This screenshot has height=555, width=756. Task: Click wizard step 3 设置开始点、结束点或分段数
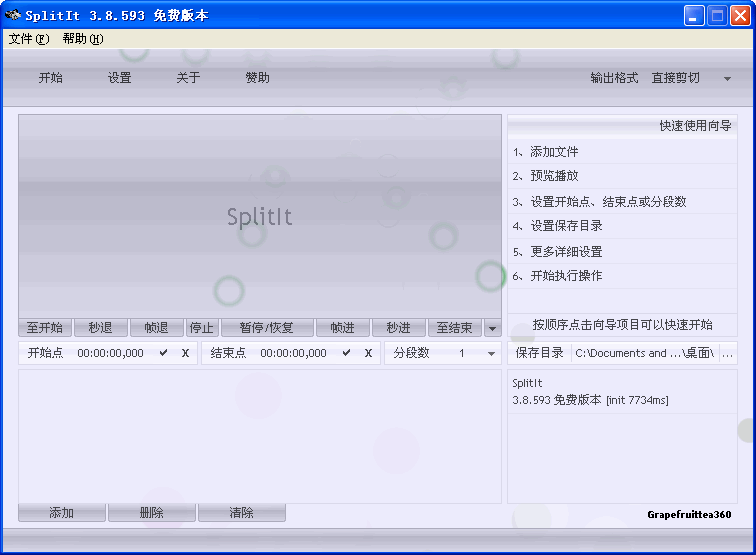(622, 202)
